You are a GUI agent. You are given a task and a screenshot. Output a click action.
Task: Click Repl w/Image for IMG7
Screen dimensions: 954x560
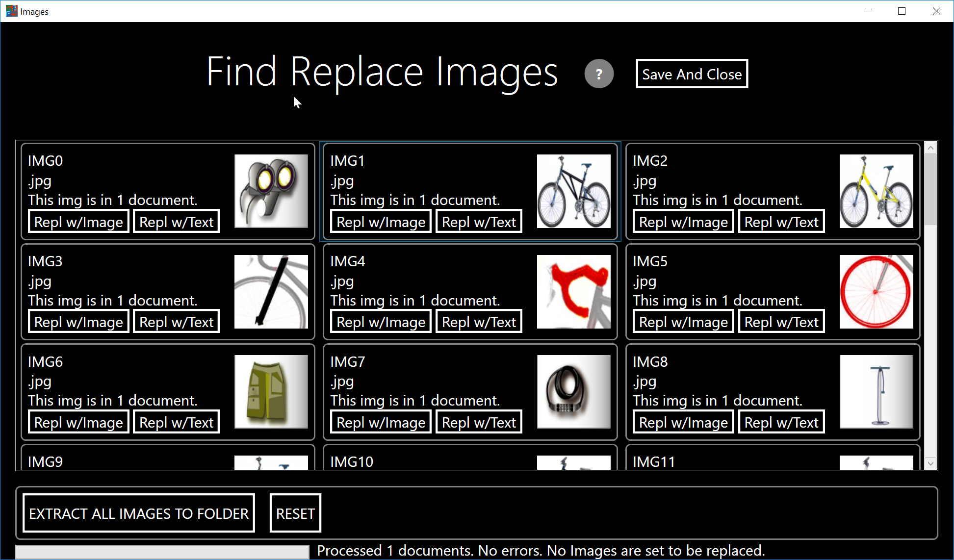pos(381,422)
